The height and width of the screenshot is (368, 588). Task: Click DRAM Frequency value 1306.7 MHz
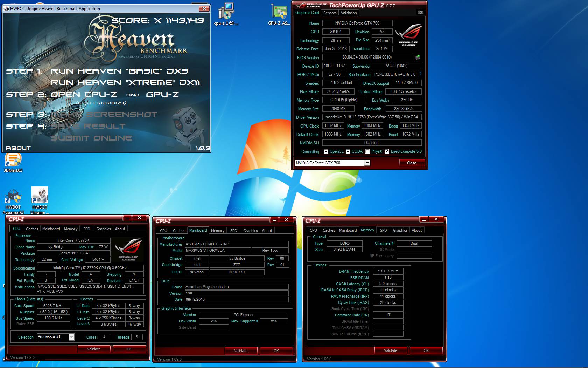point(388,271)
